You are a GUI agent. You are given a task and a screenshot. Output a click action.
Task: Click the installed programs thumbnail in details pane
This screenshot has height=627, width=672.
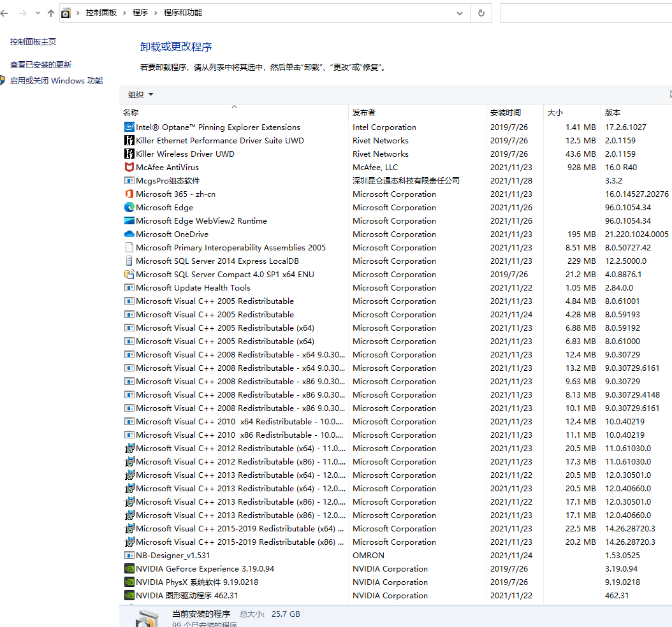(x=147, y=617)
